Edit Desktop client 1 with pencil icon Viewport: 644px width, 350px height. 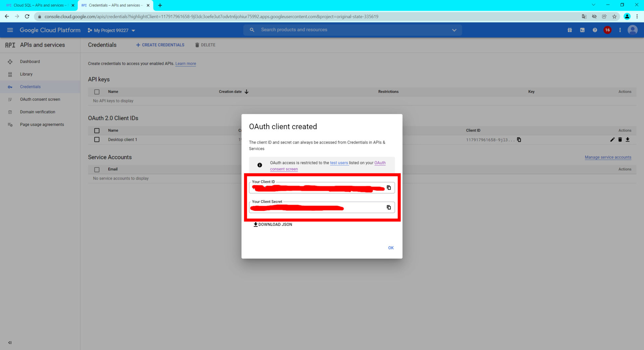coord(612,140)
